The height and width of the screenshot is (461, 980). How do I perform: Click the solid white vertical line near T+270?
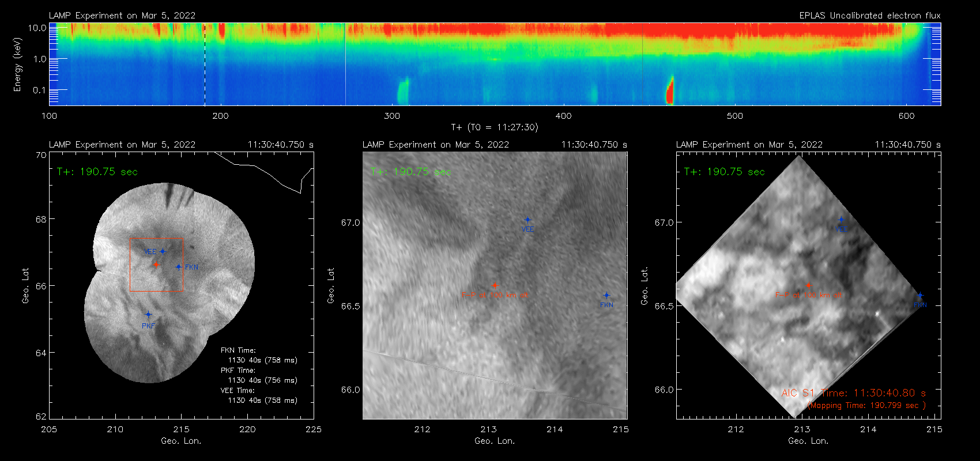[x=345, y=64]
